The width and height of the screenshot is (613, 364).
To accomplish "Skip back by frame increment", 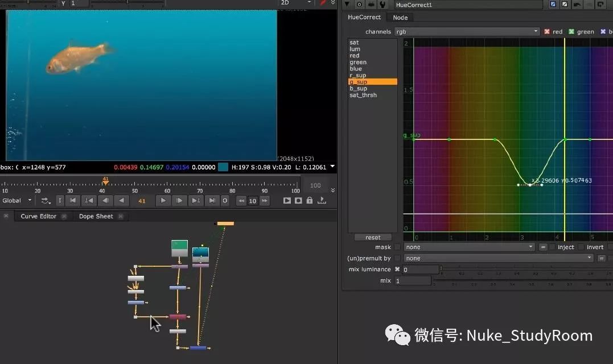I will (241, 201).
